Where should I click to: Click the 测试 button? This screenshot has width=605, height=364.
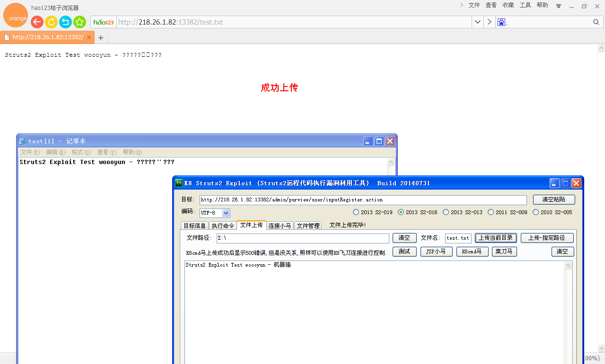point(404,251)
